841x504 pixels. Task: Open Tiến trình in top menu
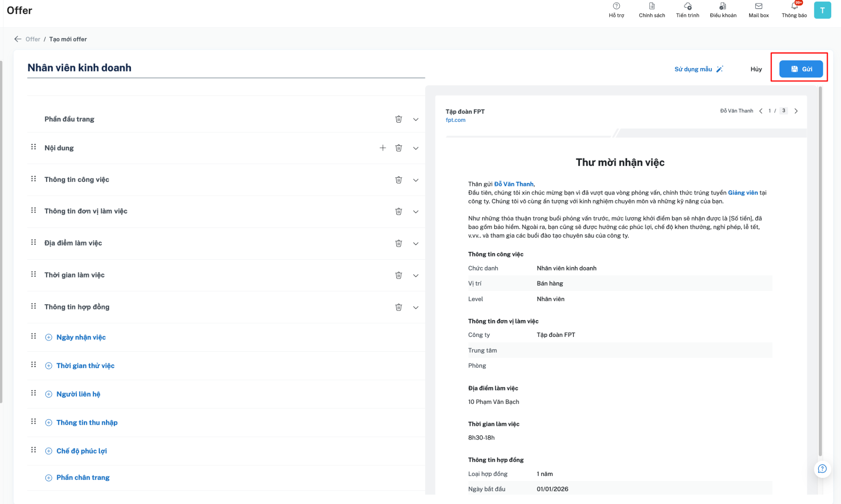pos(687,10)
